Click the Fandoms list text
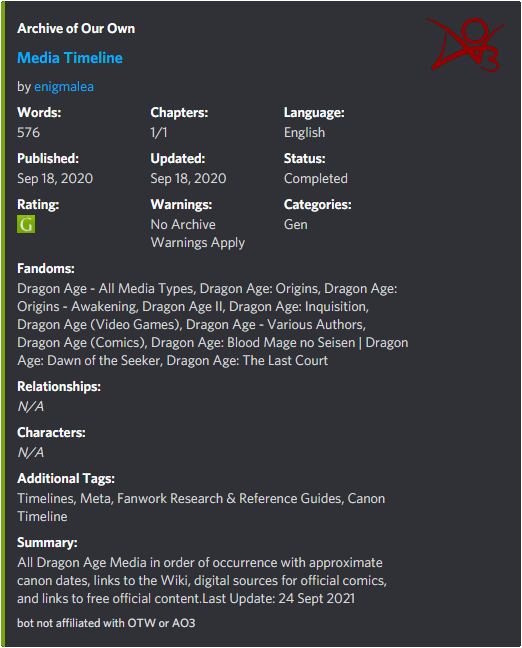522x648 pixels. [213, 324]
